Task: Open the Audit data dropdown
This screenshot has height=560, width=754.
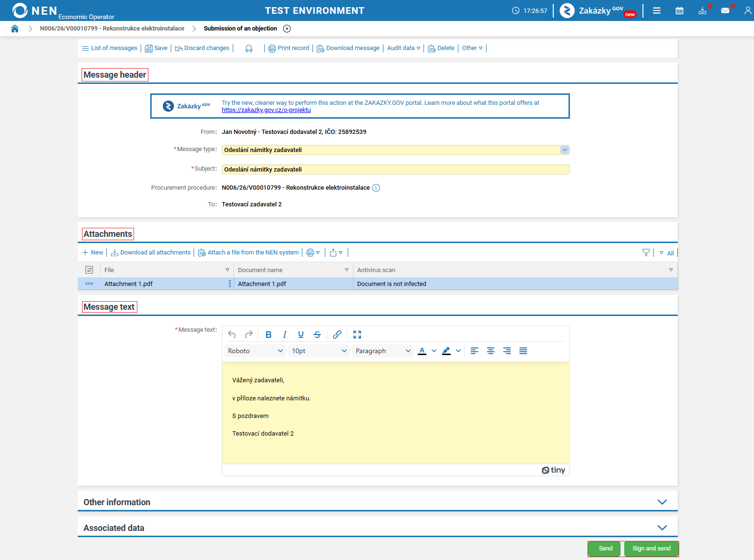Action: point(404,48)
